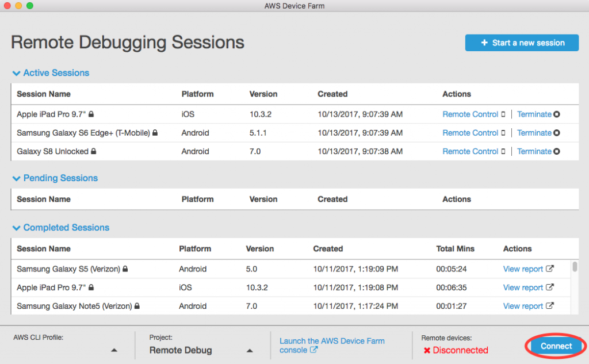View report for Samsung Galaxy S5 (Verizon)
This screenshot has width=589, height=364.
click(x=523, y=269)
